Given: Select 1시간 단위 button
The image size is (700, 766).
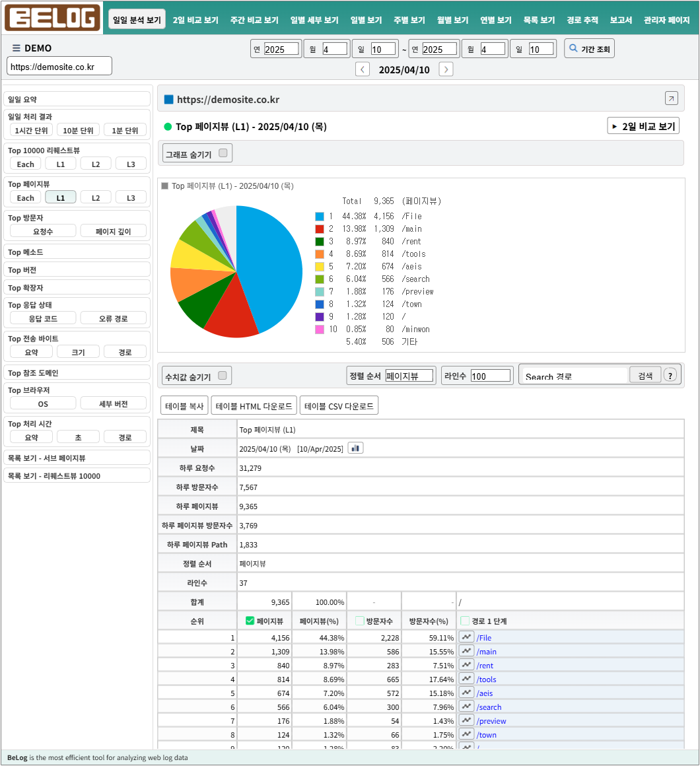Looking at the screenshot, I should click(31, 130).
